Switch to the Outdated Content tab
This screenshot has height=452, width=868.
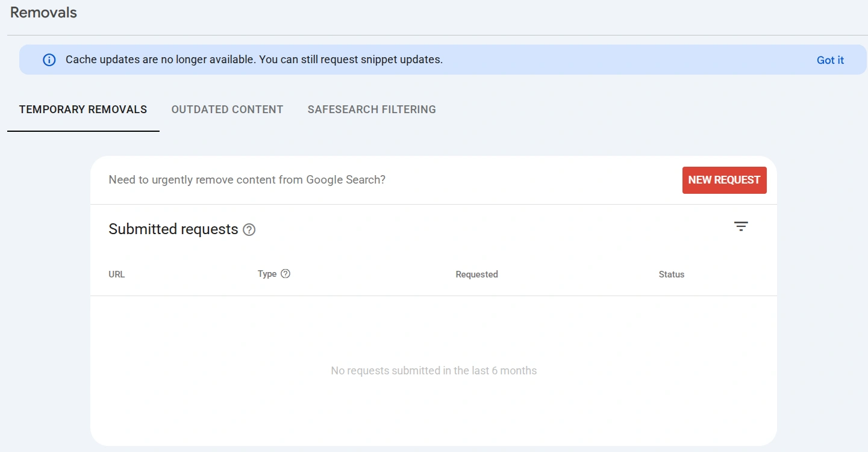point(227,110)
